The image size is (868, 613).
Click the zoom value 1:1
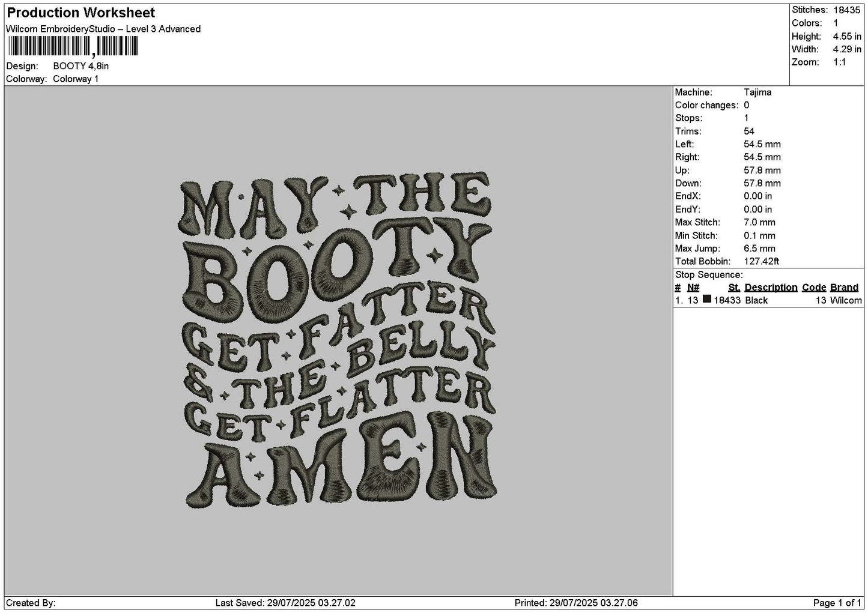(x=839, y=62)
